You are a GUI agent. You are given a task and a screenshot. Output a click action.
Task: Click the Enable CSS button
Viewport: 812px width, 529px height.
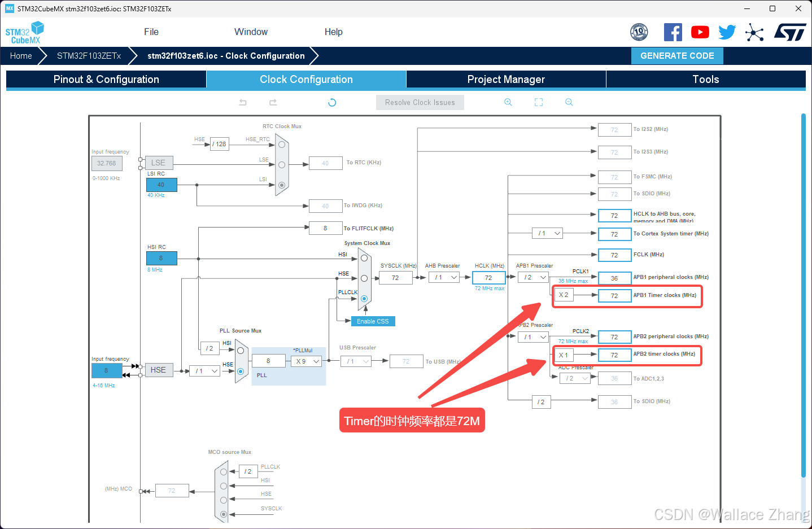(373, 321)
